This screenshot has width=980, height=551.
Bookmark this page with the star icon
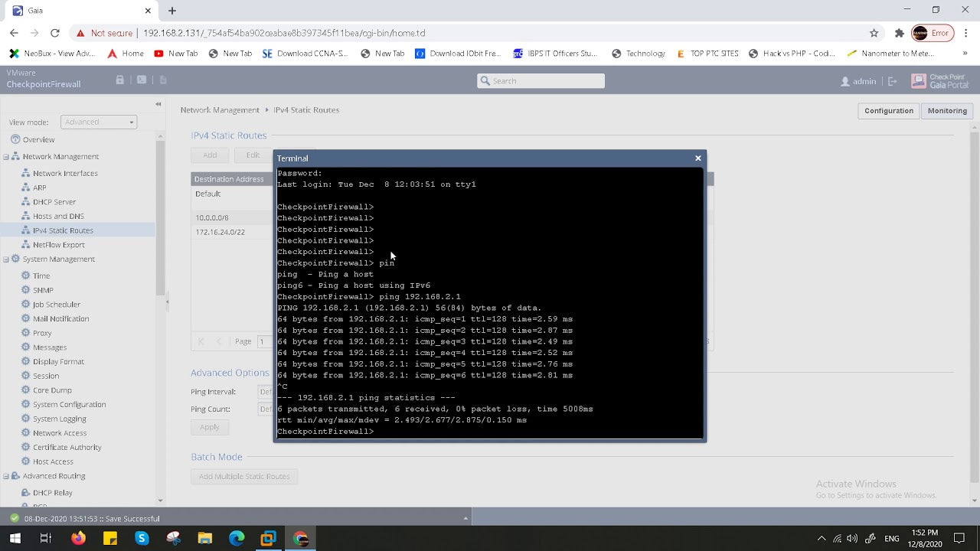tap(874, 33)
